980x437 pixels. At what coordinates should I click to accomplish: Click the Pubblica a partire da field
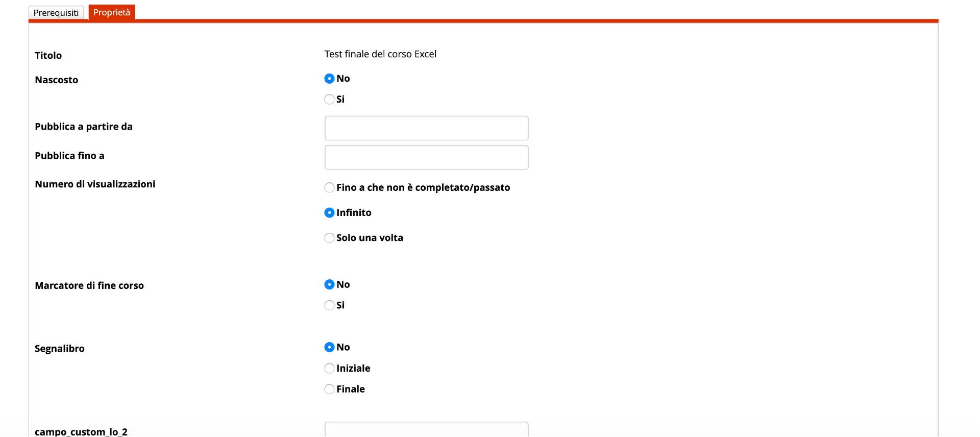point(426,128)
